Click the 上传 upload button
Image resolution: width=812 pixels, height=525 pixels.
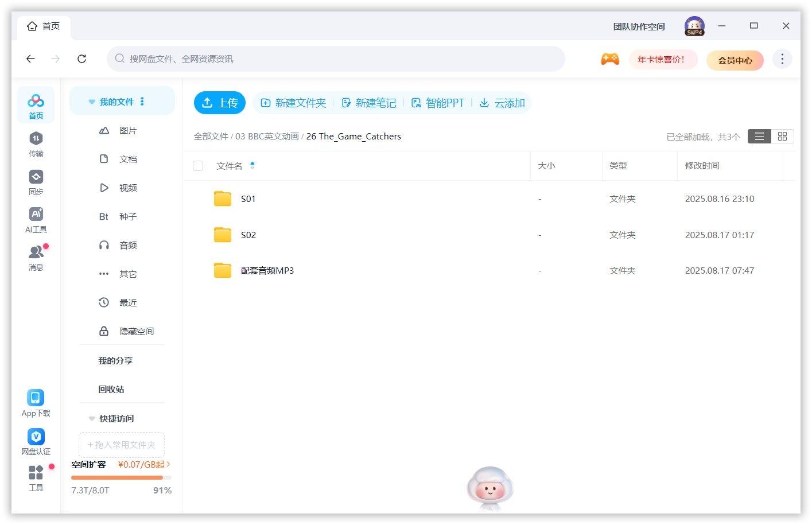(x=220, y=102)
